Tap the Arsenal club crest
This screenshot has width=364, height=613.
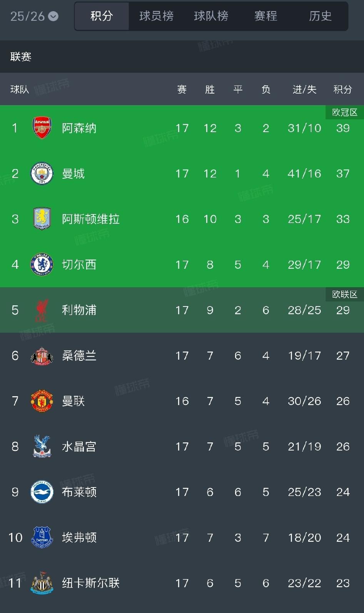tap(42, 128)
